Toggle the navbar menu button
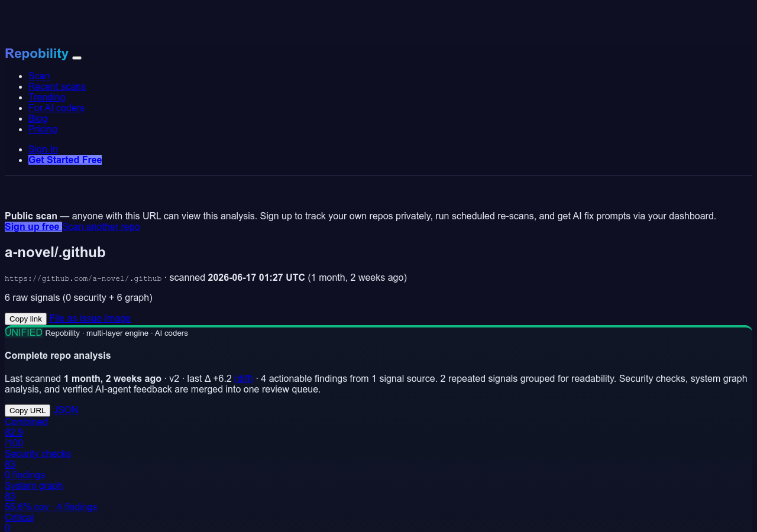This screenshot has width=757, height=532. click(x=77, y=57)
